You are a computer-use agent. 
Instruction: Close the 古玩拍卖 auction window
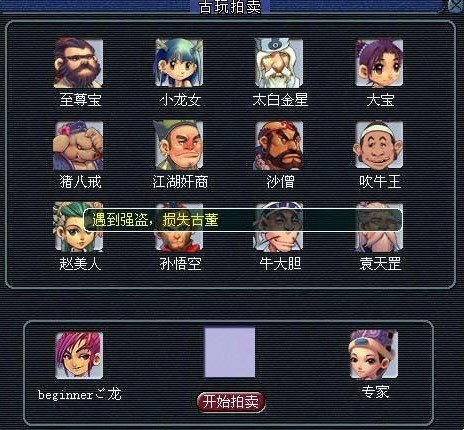pyautogui.click(x=456, y=7)
